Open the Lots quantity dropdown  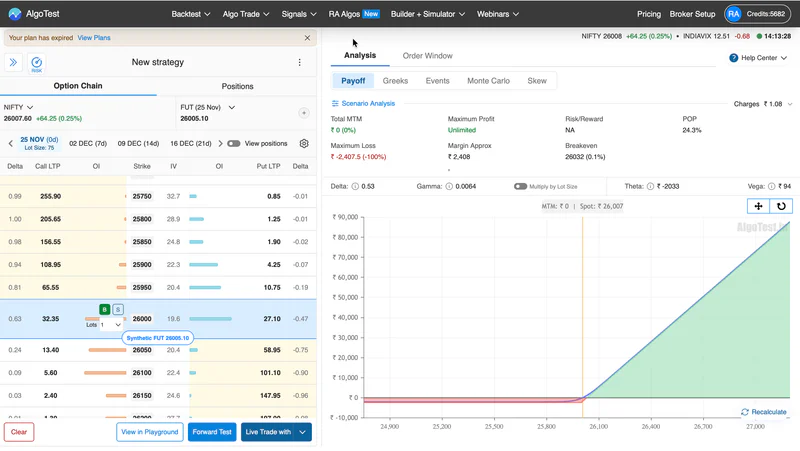[111, 324]
